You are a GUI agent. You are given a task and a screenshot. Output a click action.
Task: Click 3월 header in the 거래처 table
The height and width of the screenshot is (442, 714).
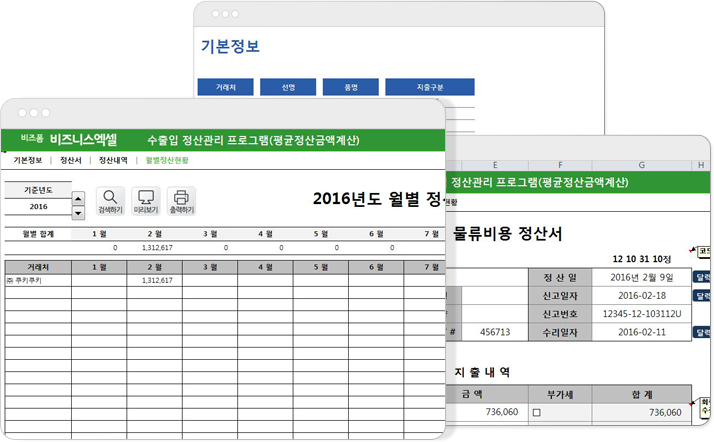210,267
